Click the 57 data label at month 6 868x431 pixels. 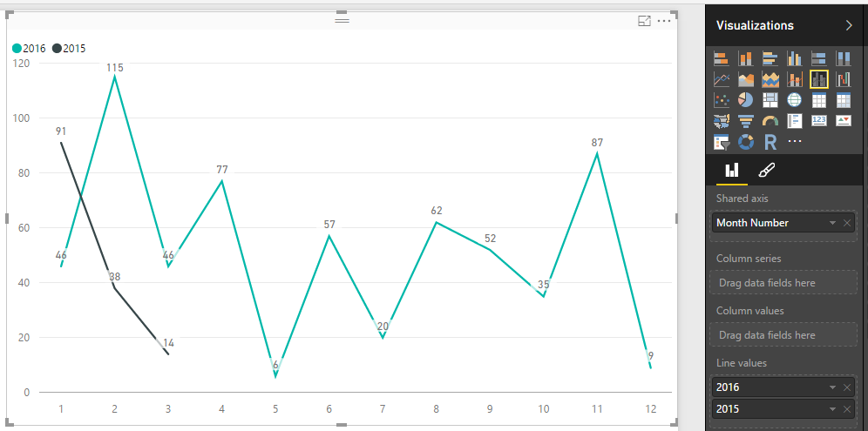pyautogui.click(x=329, y=224)
